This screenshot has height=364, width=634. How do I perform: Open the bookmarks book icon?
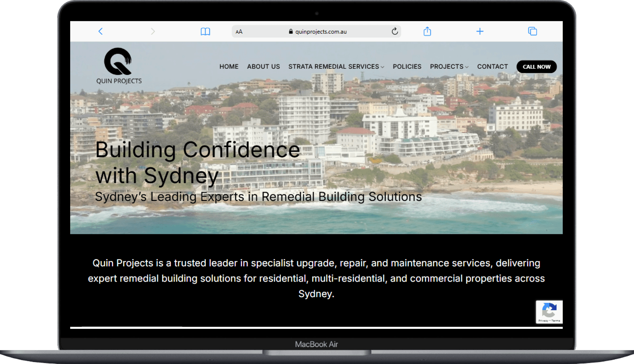(x=205, y=31)
